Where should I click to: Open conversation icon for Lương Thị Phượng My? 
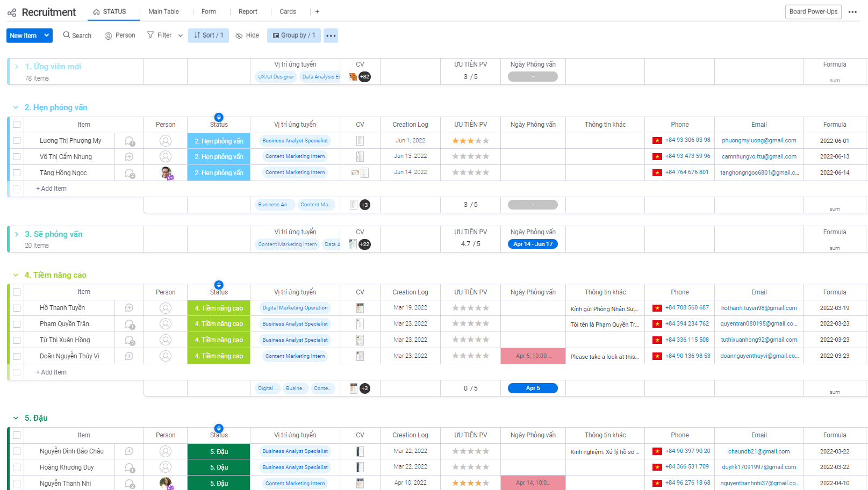[130, 141]
